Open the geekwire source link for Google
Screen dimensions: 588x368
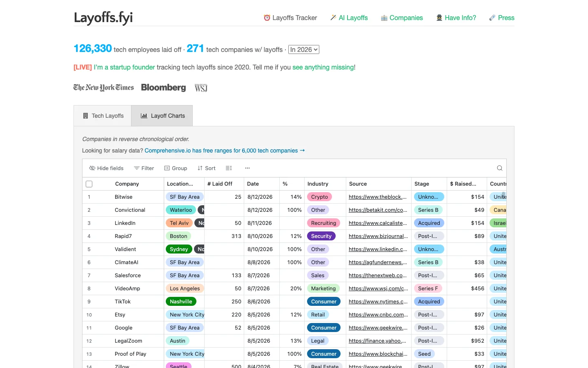378,328
